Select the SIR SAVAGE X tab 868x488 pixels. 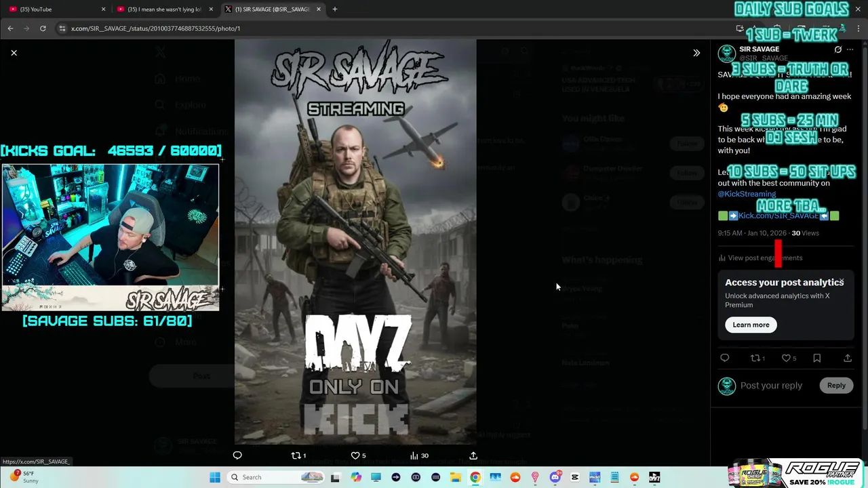click(271, 9)
